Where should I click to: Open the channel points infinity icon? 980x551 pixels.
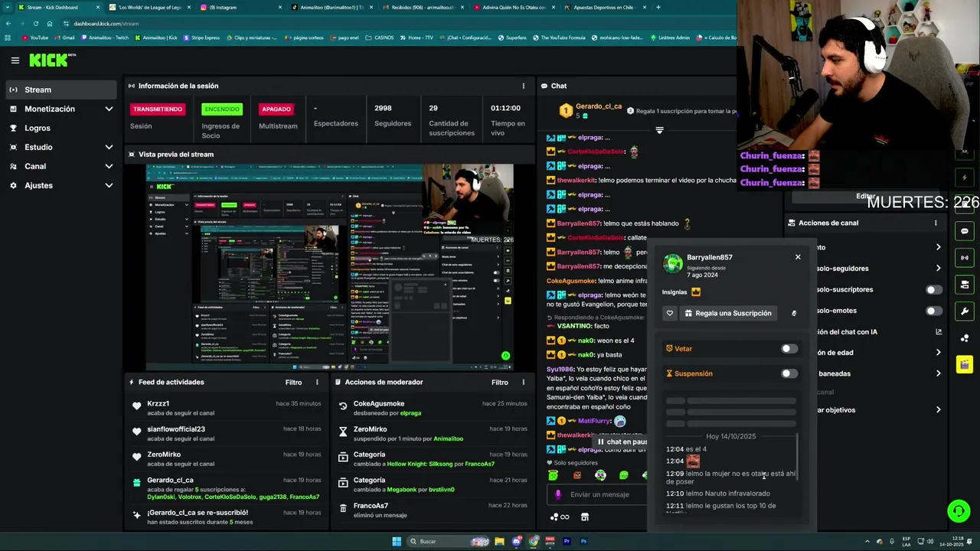coord(560,517)
